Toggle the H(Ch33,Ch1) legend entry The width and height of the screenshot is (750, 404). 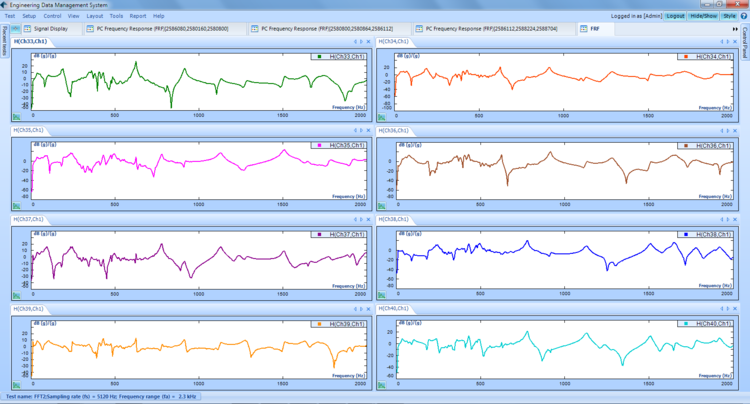tap(340, 57)
